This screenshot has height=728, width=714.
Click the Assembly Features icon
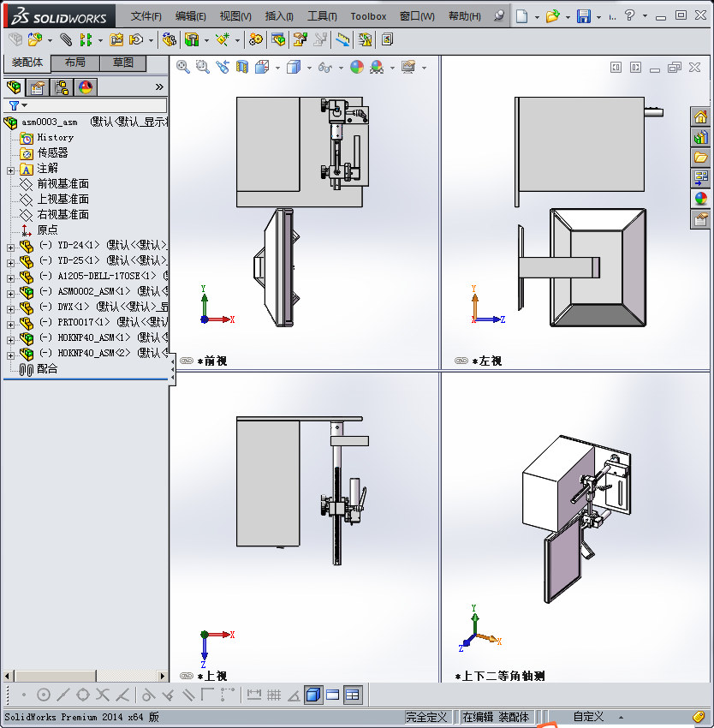pos(191,40)
